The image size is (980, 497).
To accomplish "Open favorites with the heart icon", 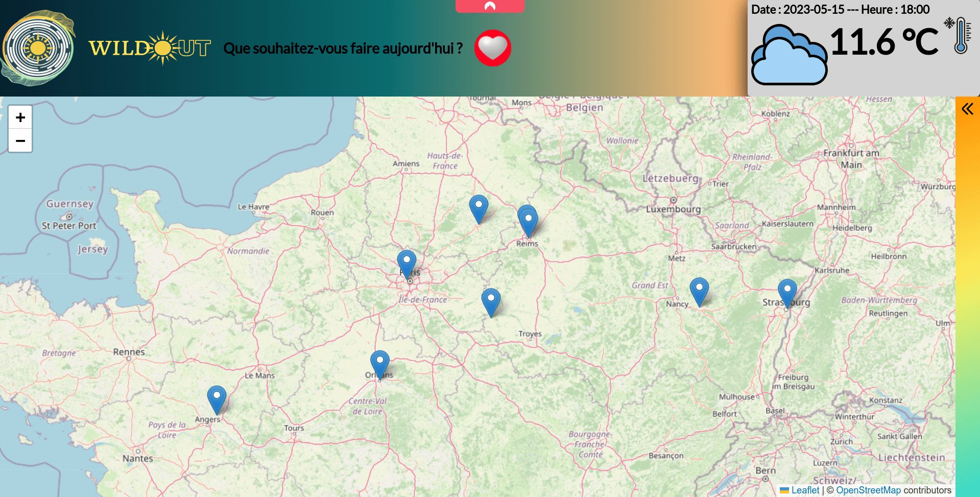I will tap(493, 48).
